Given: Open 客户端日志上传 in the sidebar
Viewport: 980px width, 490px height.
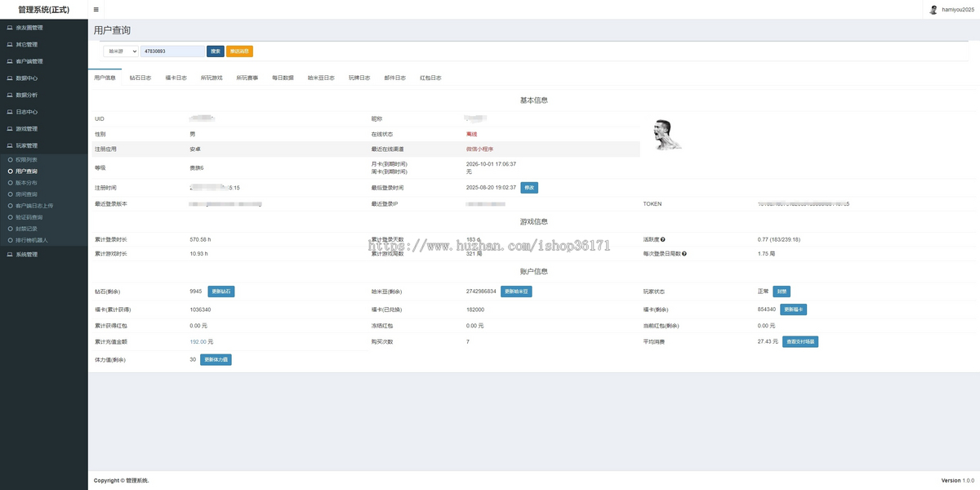Looking at the screenshot, I should coord(34,206).
